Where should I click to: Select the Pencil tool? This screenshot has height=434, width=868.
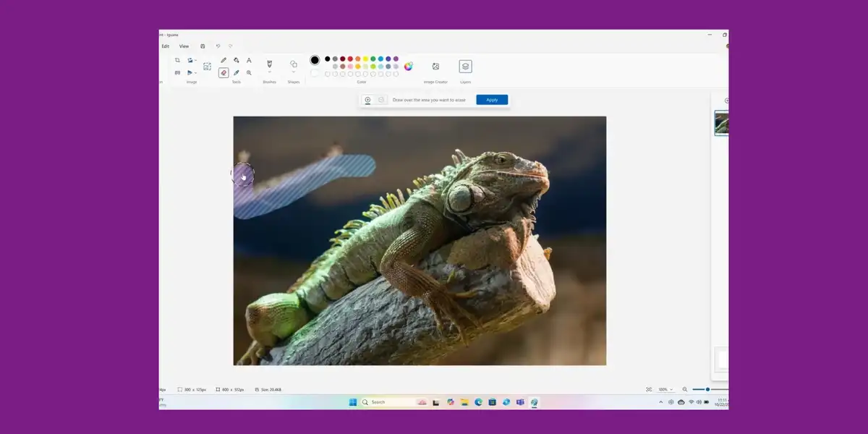(x=224, y=61)
